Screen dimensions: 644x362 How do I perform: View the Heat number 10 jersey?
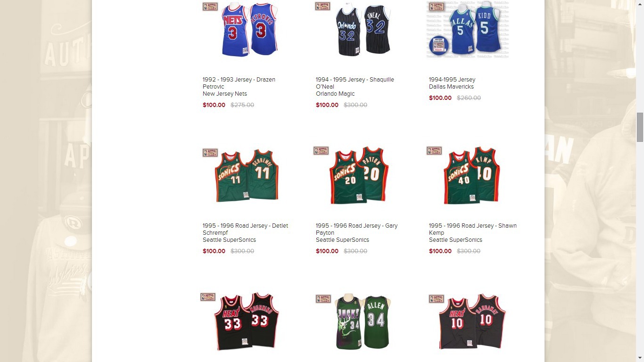coord(472,321)
